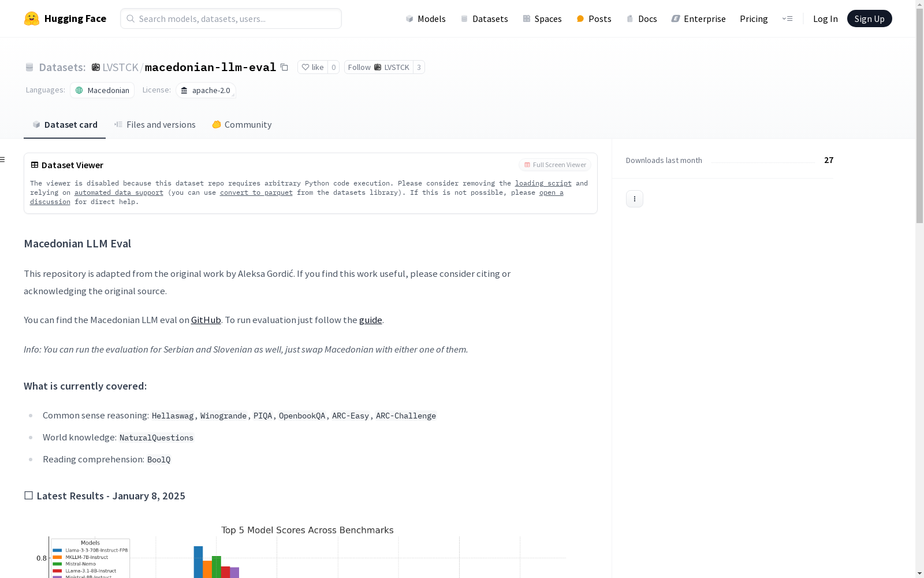Click the Macedonian language tag
This screenshot has width=924, height=578.
click(x=102, y=90)
